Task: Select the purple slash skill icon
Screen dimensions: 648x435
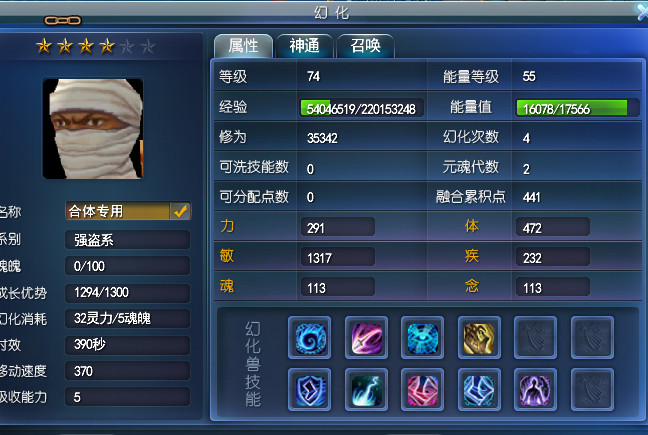Action: click(x=366, y=338)
